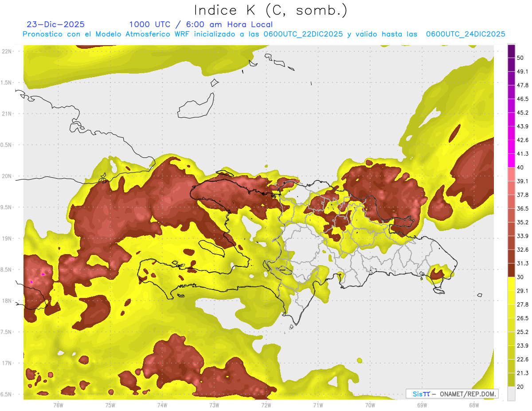The height and width of the screenshot is (411, 532).
Task: Click the legend value '27.8'
Action: [522, 305]
